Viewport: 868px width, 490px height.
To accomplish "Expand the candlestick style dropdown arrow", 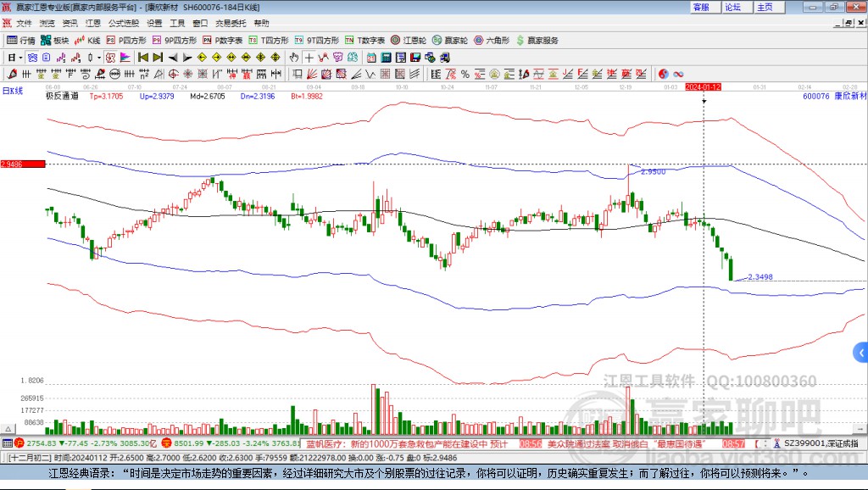I will coord(99,58).
